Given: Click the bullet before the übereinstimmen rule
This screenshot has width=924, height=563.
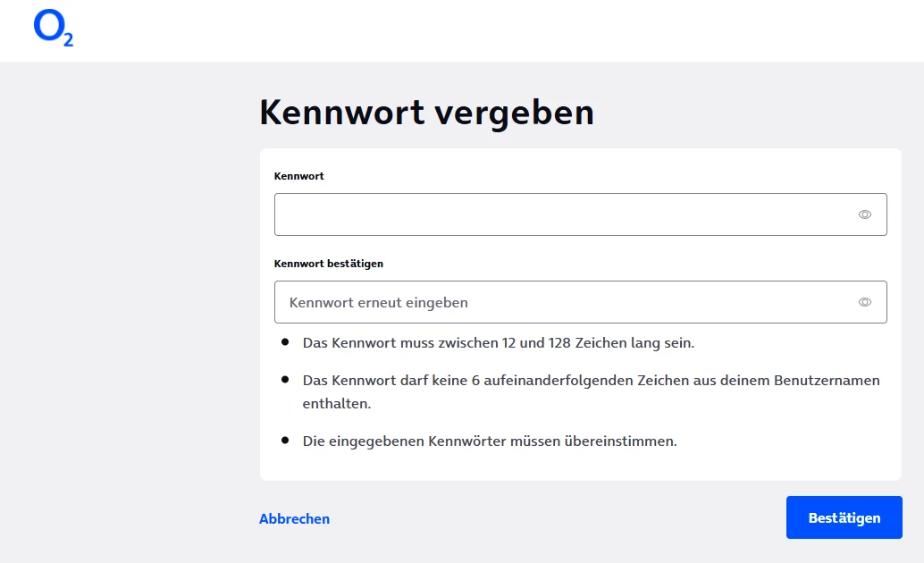Looking at the screenshot, I should click(285, 441).
